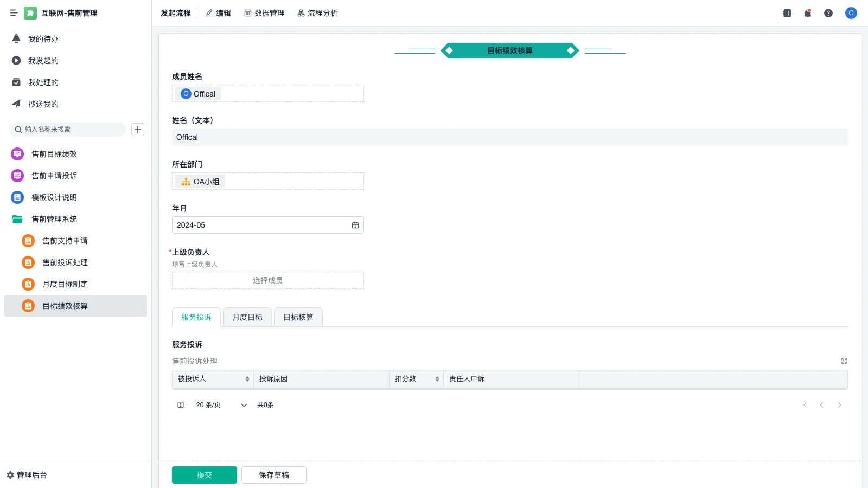This screenshot has width=868, height=488.
Task: Click the plus icon next to the search box
Action: [x=137, y=130]
